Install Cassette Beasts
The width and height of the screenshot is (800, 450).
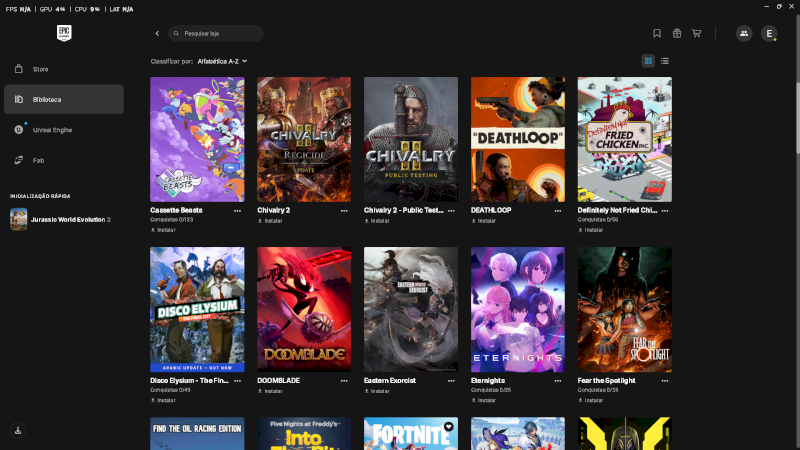(x=163, y=230)
